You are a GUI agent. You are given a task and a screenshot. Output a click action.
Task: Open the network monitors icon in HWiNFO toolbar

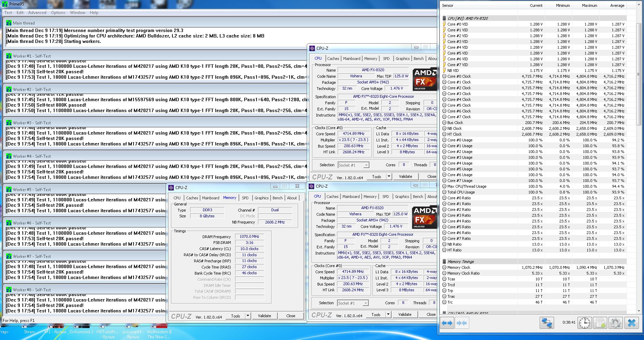[x=547, y=323]
